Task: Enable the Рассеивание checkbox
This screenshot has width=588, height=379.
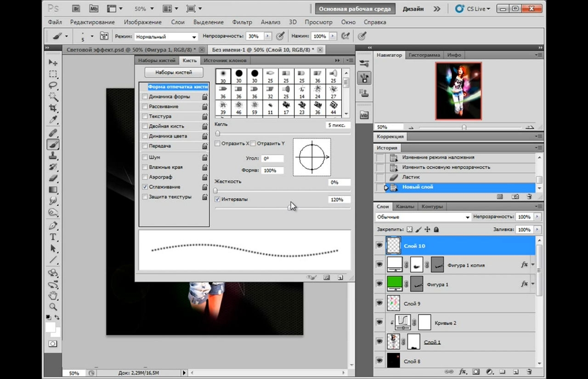Action: (x=145, y=106)
